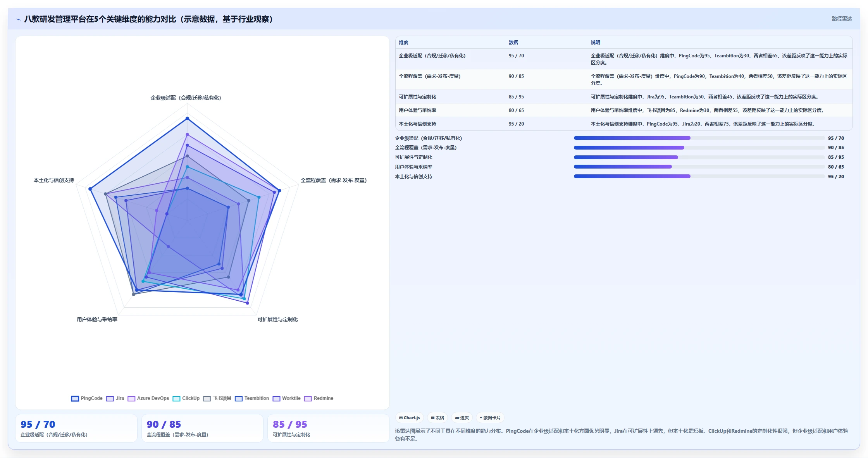
Task: Click the small icon before the page title
Action: tap(18, 19)
